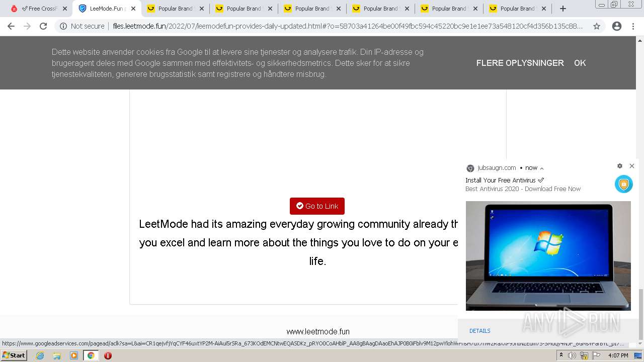Viewport: 644px width, 362px height.
Task: Open the Chrome three-dot menu
Action: pos(633,26)
